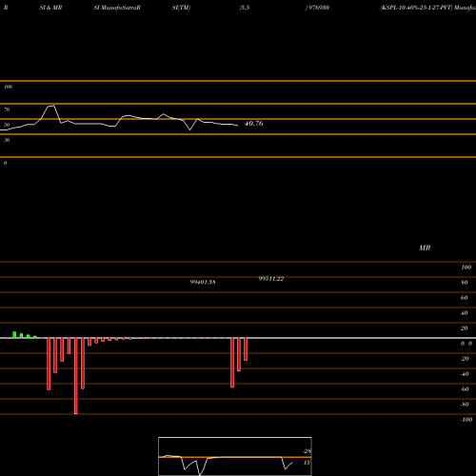476x476 pixels.
Task: Click the 'SI MunafaSutraR' header text
Action: [117, 8]
